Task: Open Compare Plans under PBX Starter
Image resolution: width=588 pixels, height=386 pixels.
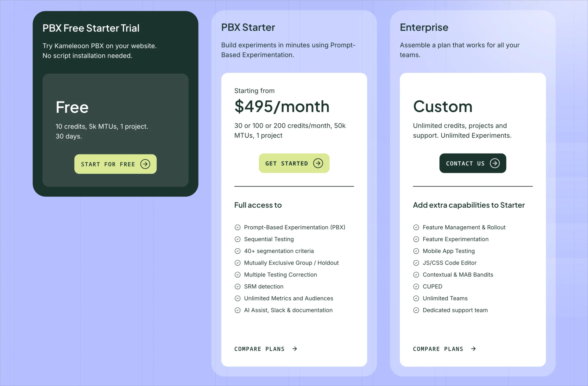Action: click(x=259, y=349)
